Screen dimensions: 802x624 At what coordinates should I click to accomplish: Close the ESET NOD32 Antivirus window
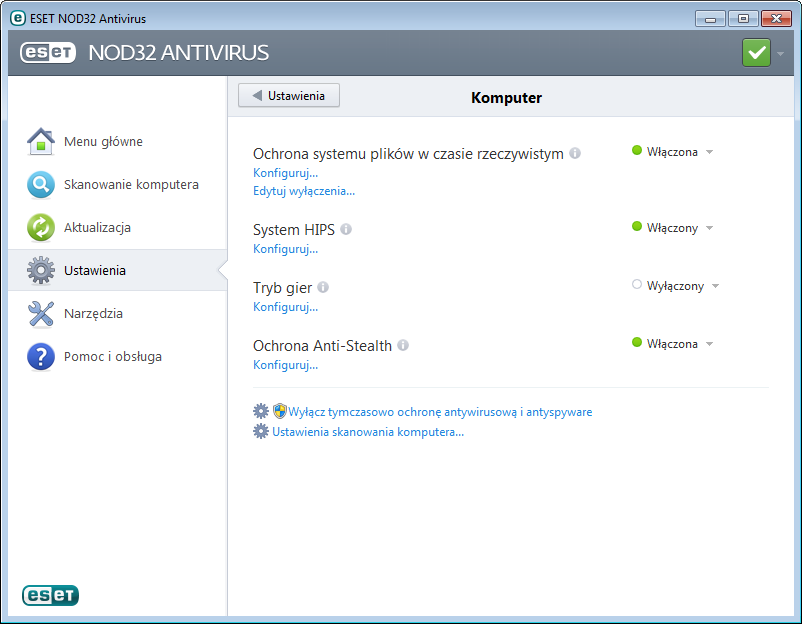click(776, 19)
